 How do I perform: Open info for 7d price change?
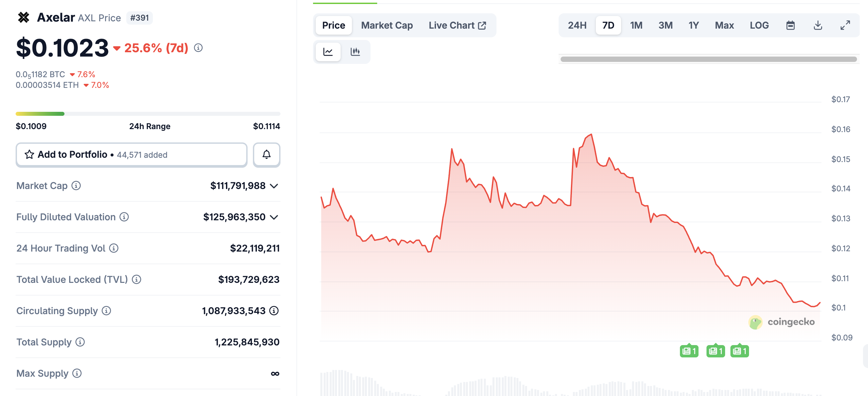tap(198, 48)
